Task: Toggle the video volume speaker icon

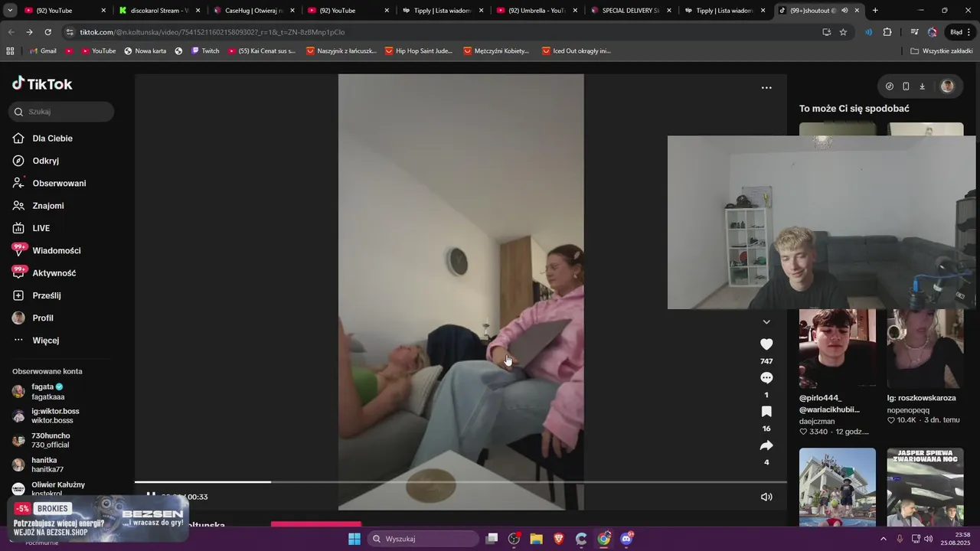Action: [x=766, y=497]
